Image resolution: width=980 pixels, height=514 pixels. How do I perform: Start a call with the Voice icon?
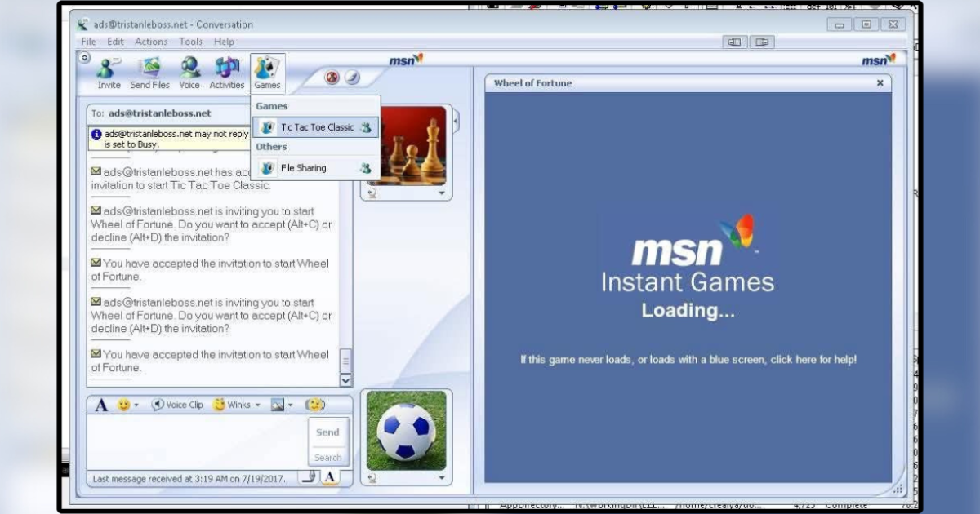[x=189, y=72]
